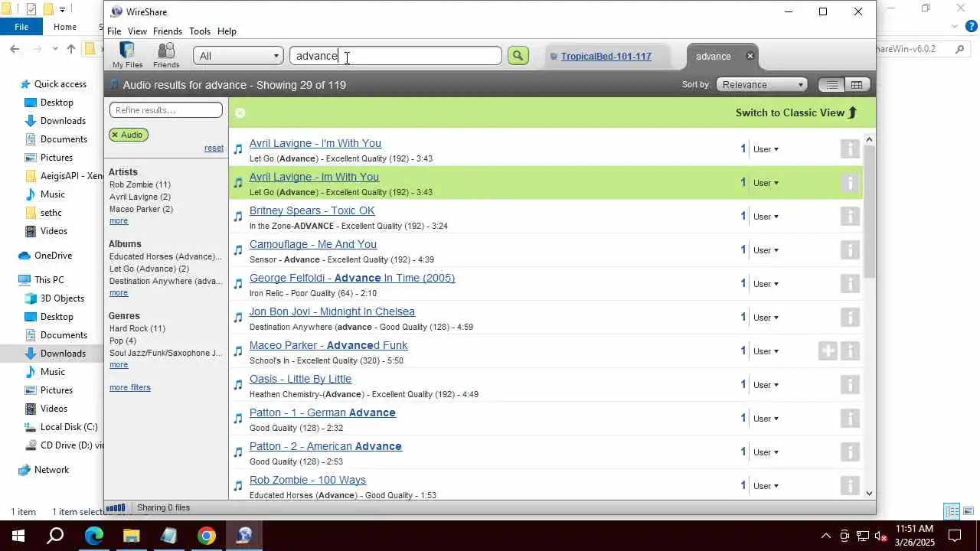Viewport: 980px width, 551px height.
Task: Expand User dropdown for Toxic OK
Action: (766, 217)
